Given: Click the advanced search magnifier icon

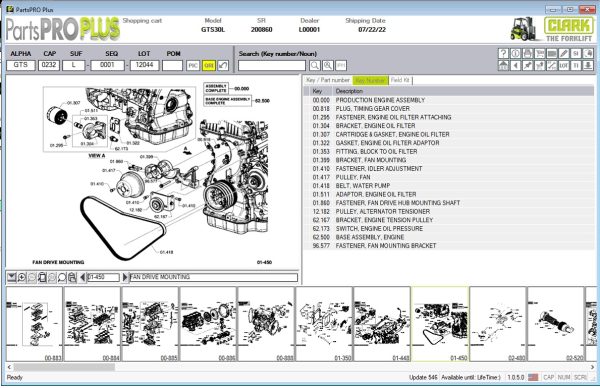Looking at the screenshot, I should pyautogui.click(x=328, y=65).
